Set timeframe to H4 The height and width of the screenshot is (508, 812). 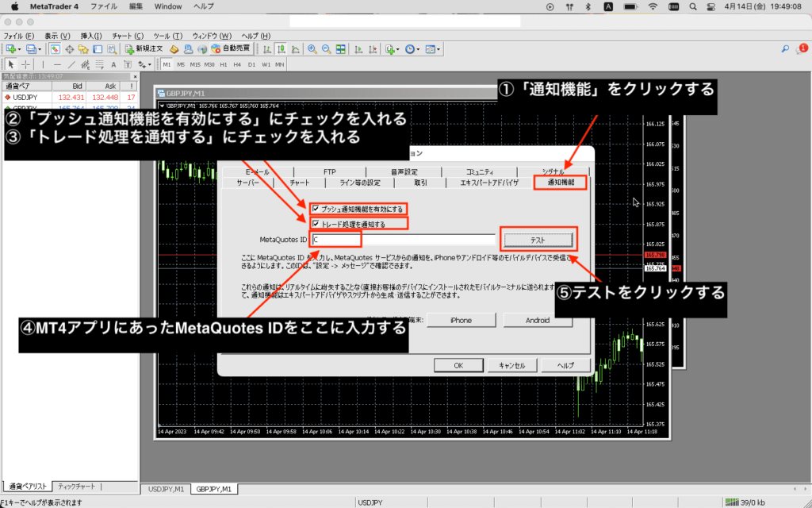click(x=237, y=65)
